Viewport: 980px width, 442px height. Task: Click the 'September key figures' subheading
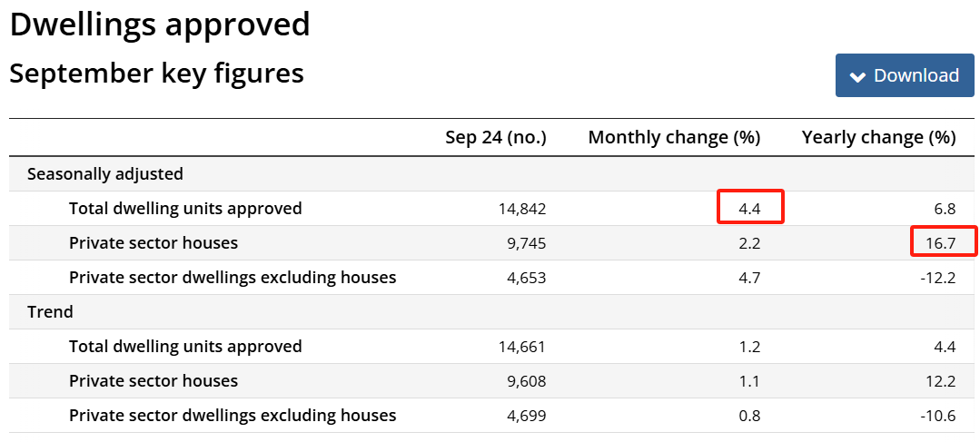[156, 74]
